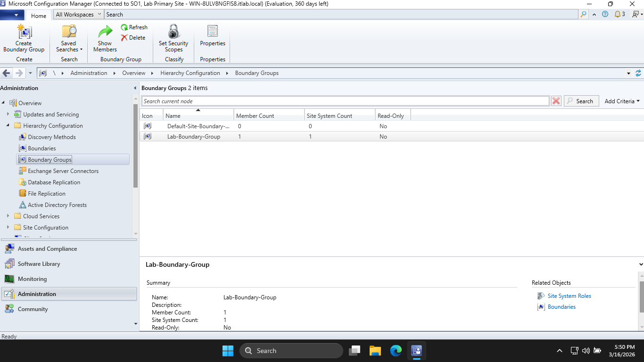The height and width of the screenshot is (362, 644).
Task: Click the Site System Roles link
Action: (569, 296)
